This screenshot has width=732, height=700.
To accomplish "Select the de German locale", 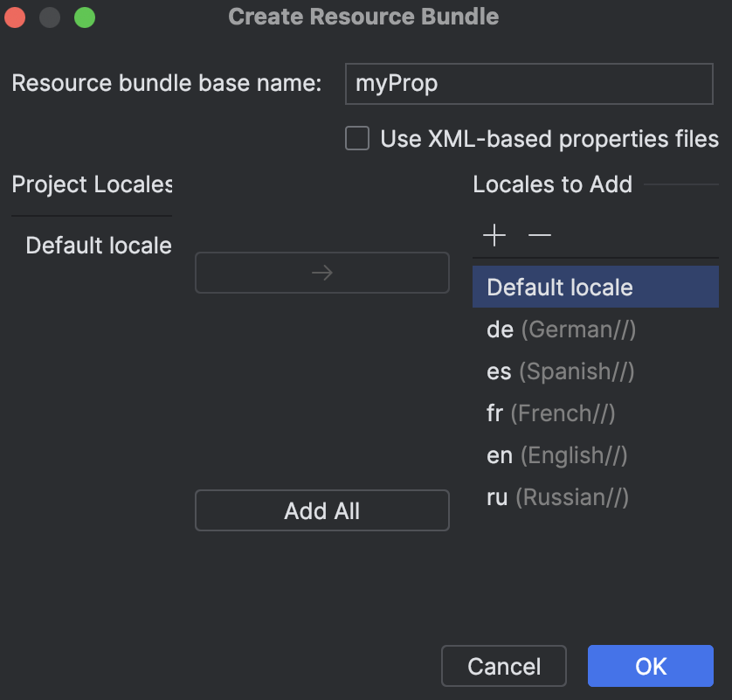I will pos(559,329).
